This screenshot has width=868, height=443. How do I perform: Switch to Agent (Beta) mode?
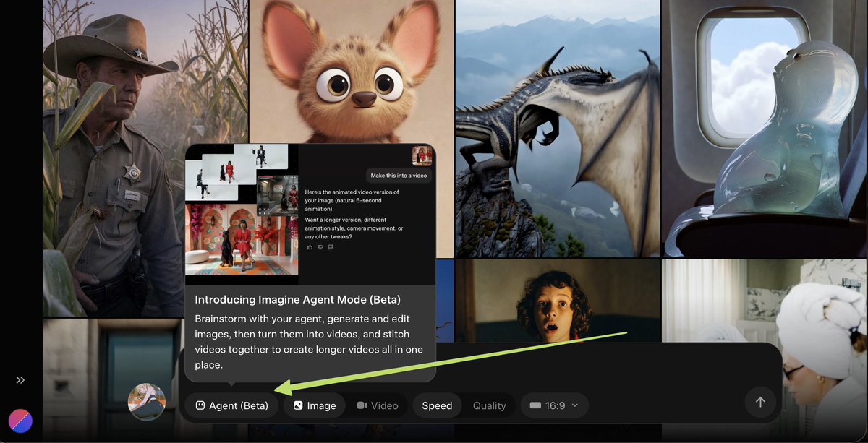pos(231,405)
